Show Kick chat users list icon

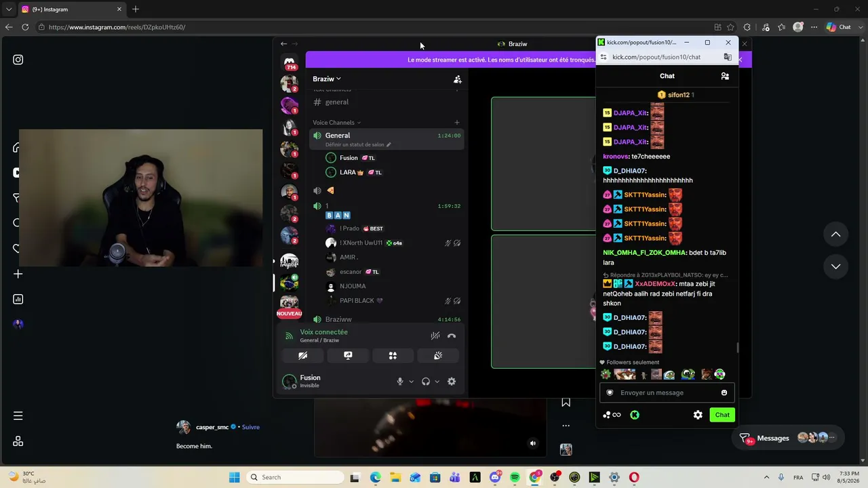click(x=725, y=76)
